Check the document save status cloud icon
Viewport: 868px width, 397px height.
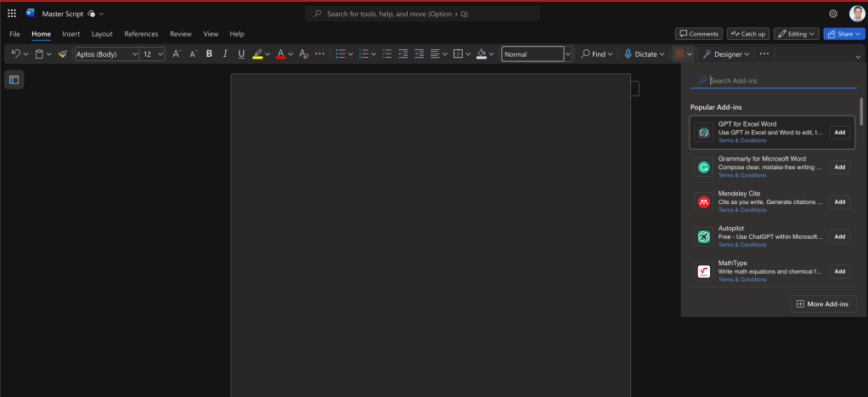(92, 14)
